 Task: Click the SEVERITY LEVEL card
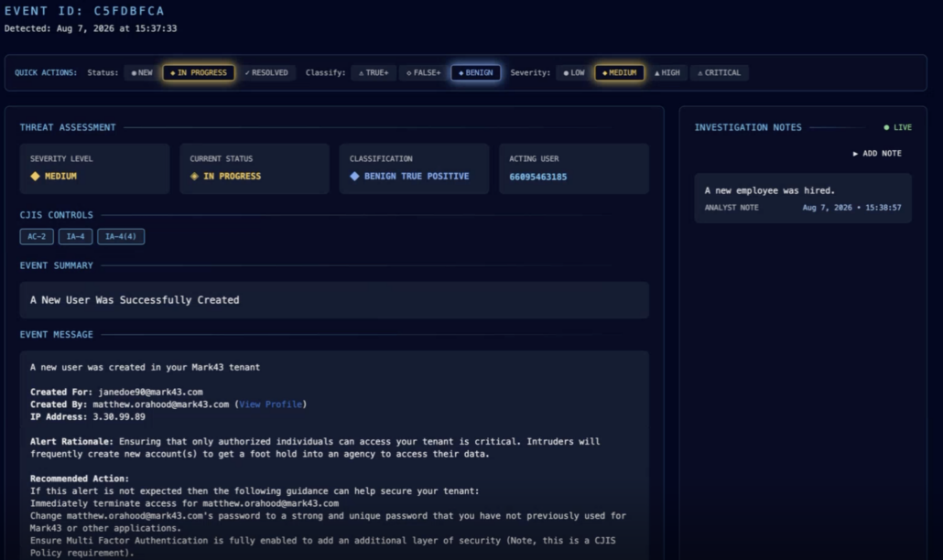94,168
